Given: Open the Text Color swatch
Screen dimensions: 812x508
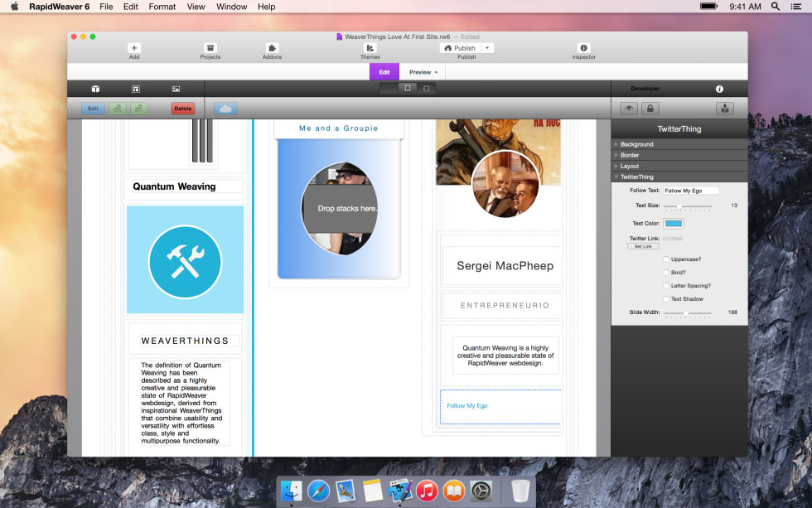Looking at the screenshot, I should coord(674,223).
